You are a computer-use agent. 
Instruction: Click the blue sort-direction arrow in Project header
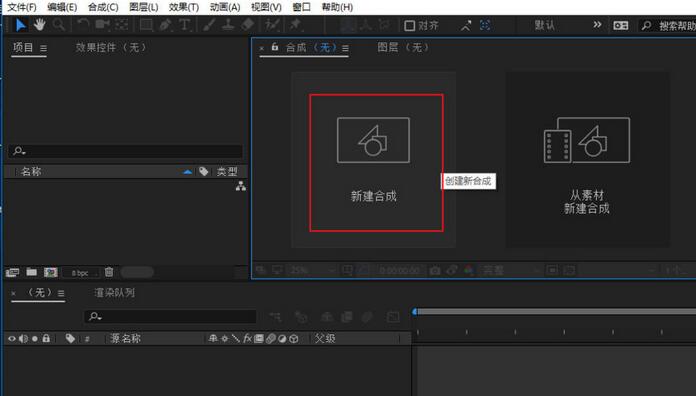point(188,172)
